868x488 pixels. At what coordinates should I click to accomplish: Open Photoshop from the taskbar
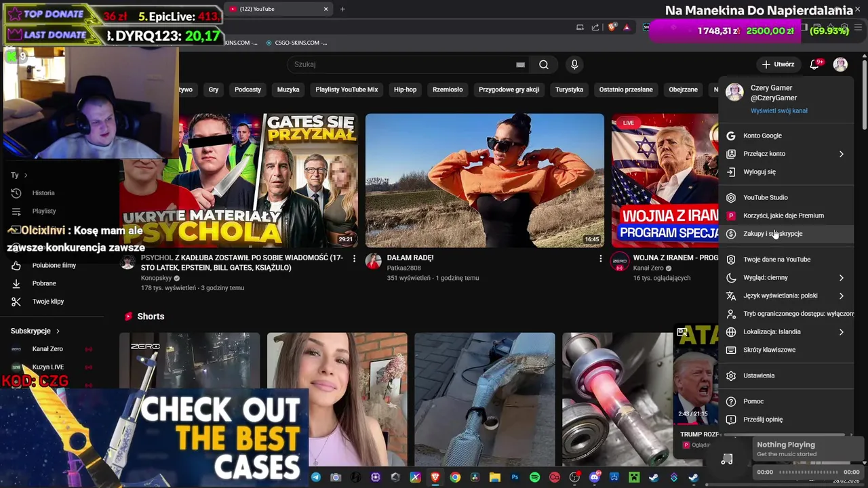click(x=515, y=478)
